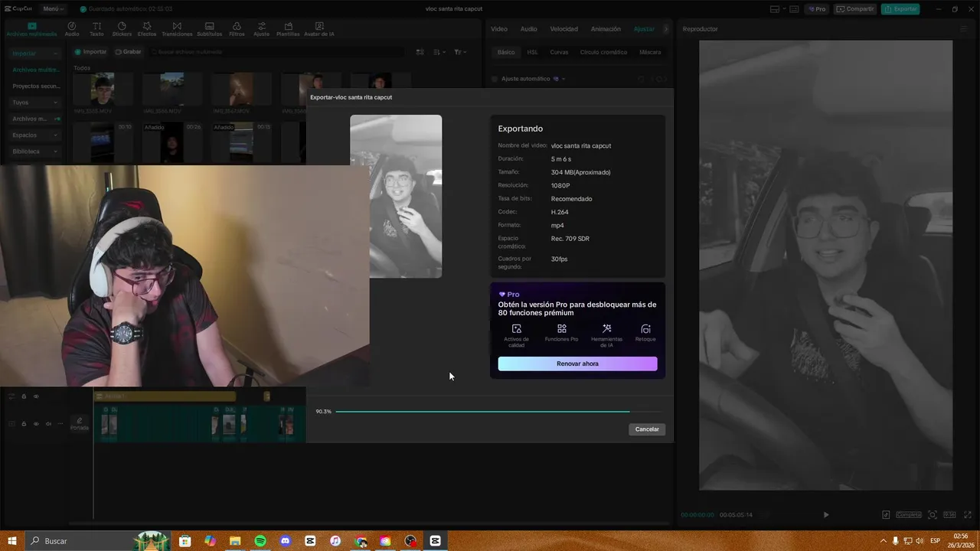Click the Portada cover edit icon
The height and width of the screenshot is (551, 980).
79,423
